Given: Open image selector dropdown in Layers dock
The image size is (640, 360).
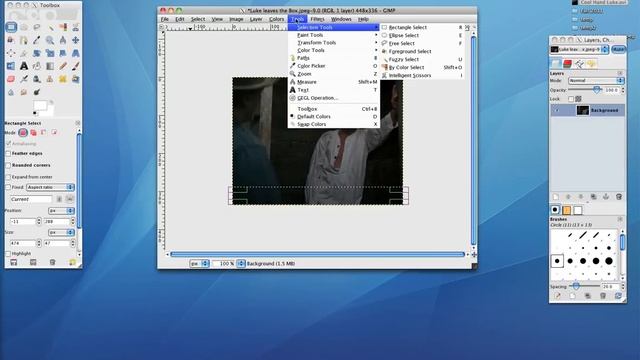Looking at the screenshot, I should 579,49.
